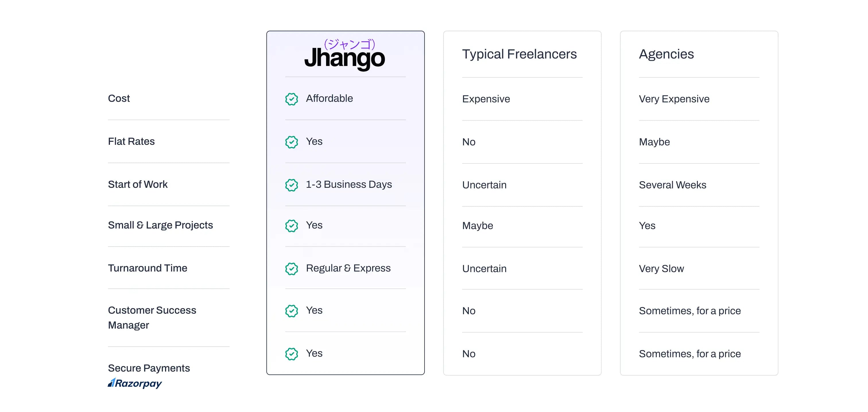
Task: Click checkmark badge beside 1-3 Business Days
Action: pyautogui.click(x=291, y=185)
